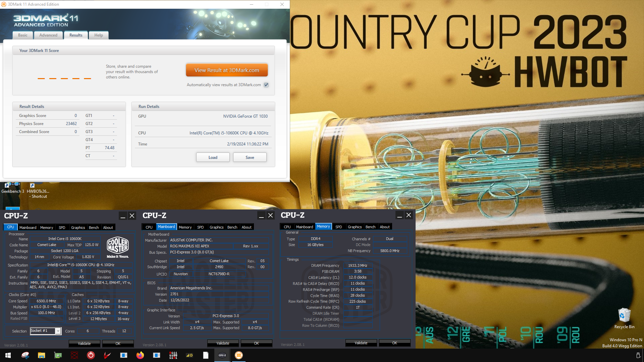Open Graphics tab in Memory CPU-Z window
The width and height of the screenshot is (644, 362).
[355, 227]
